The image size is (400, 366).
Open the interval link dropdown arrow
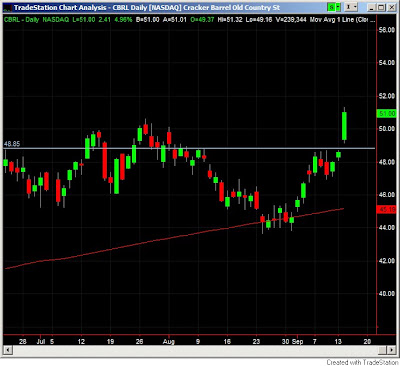point(355,7)
